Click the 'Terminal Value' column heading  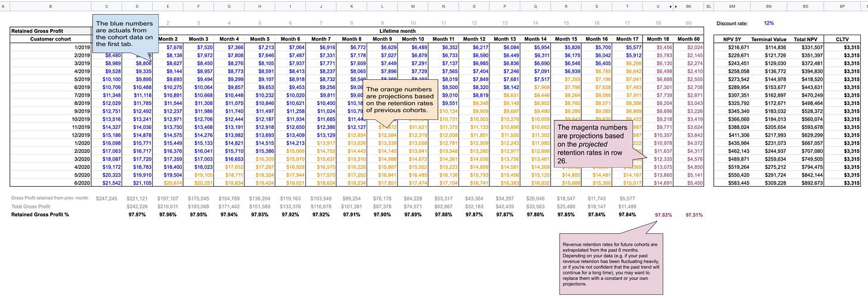(769, 39)
